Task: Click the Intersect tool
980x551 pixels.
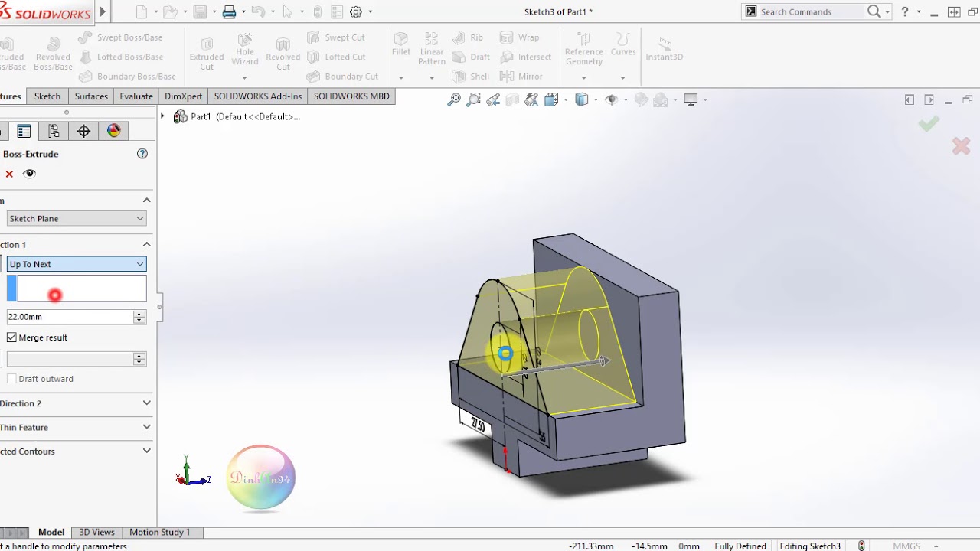Action: [526, 57]
